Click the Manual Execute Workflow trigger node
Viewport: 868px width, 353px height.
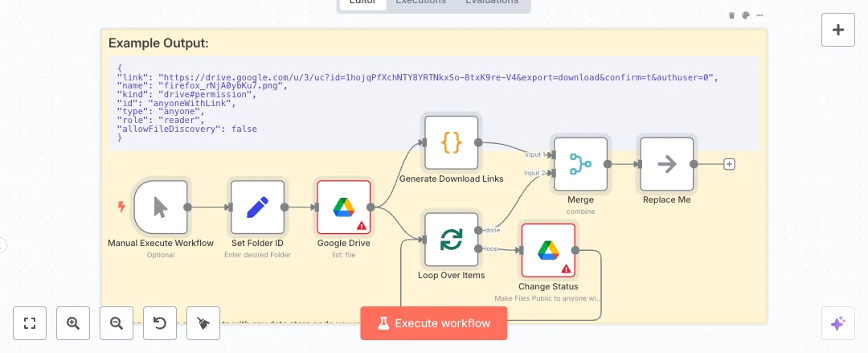pos(161,207)
